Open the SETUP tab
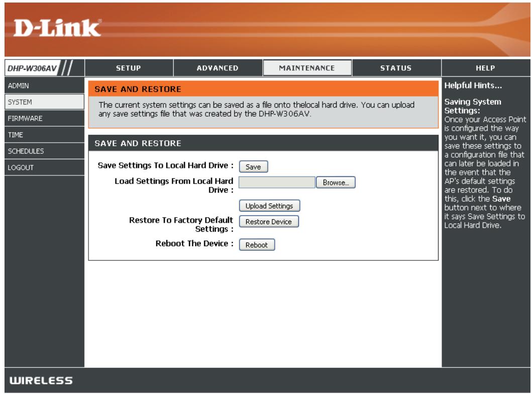532x394 pixels. coord(129,68)
